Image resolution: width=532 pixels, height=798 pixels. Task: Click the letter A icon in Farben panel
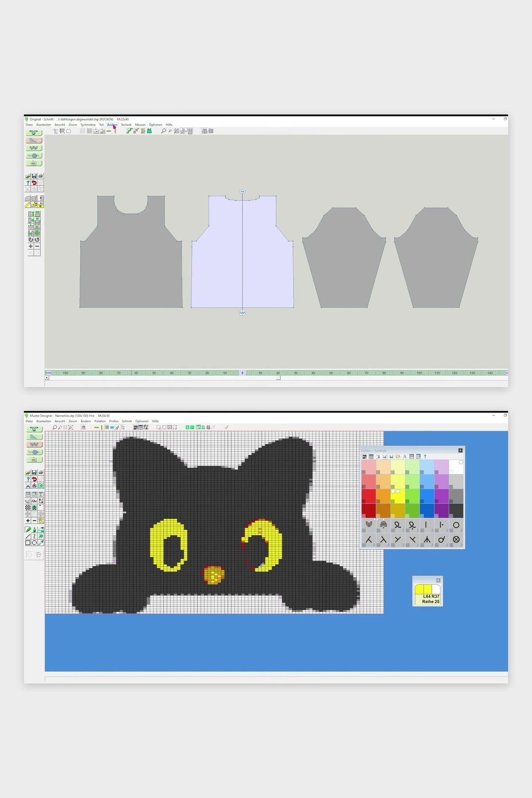[405, 456]
